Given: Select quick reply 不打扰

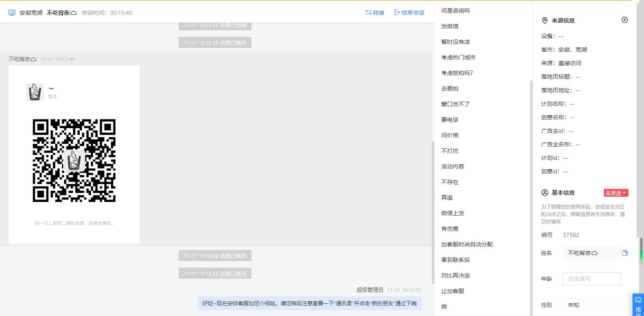Looking at the screenshot, I should click(x=450, y=151).
